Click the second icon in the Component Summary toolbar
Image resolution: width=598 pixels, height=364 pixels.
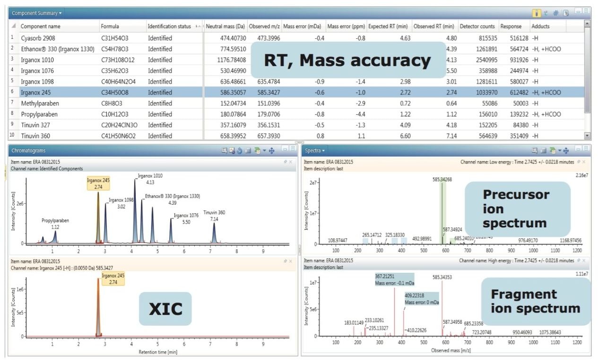[x=546, y=13]
